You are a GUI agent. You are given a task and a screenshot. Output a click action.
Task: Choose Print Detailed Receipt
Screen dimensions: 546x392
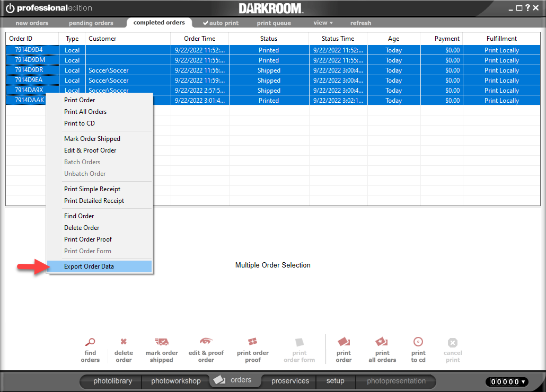coord(100,201)
